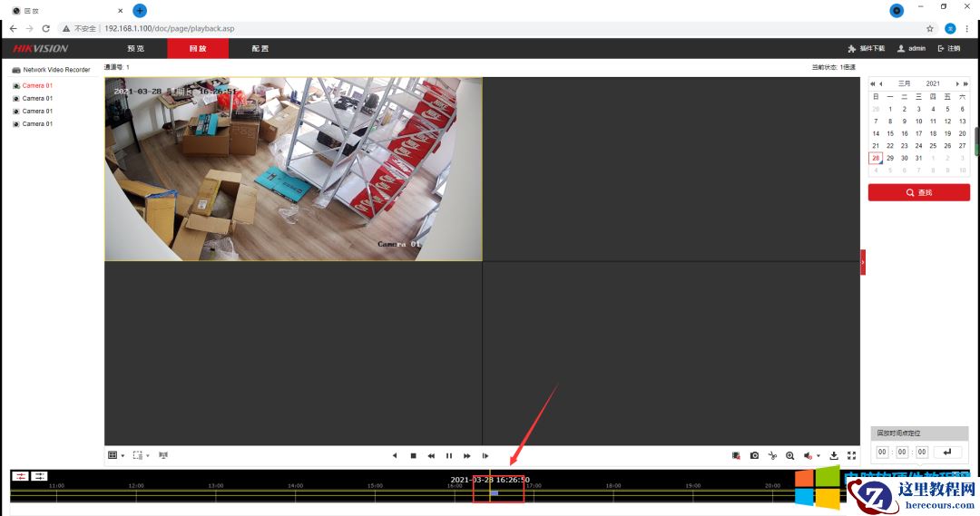Start clipping with the scissors icon

(772, 455)
